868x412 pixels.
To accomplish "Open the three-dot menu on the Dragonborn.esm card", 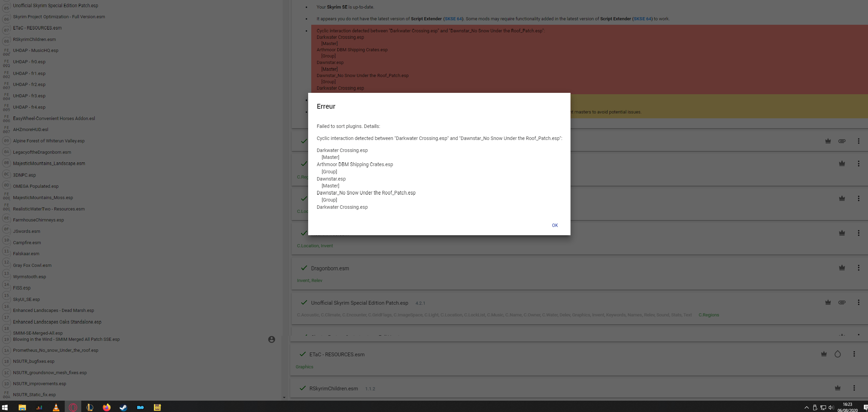I will 858,268.
